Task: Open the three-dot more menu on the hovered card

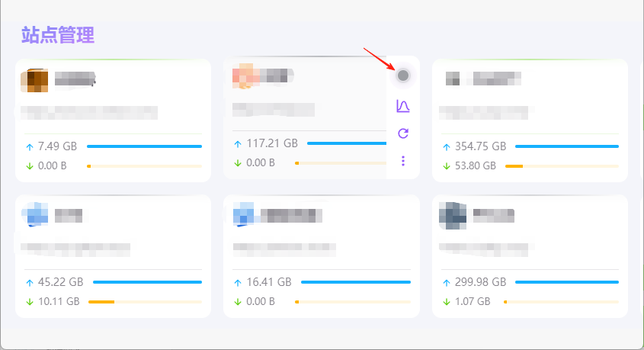Action: [403, 161]
